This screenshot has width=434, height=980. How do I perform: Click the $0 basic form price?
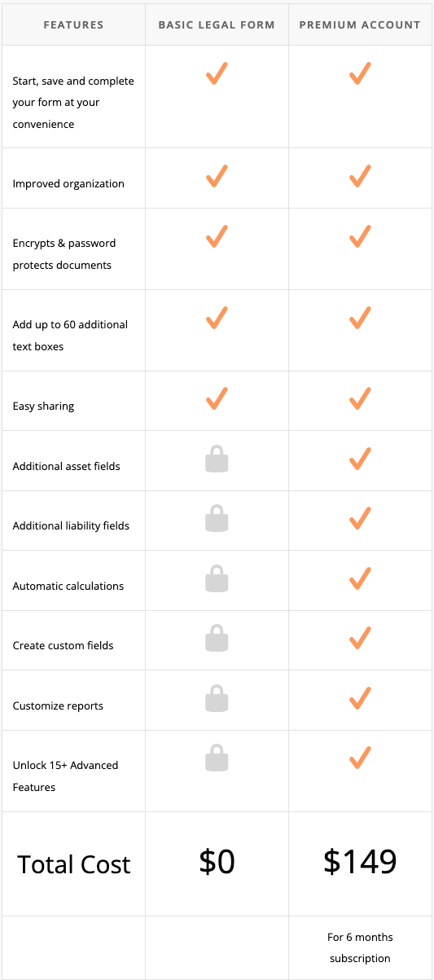(217, 862)
